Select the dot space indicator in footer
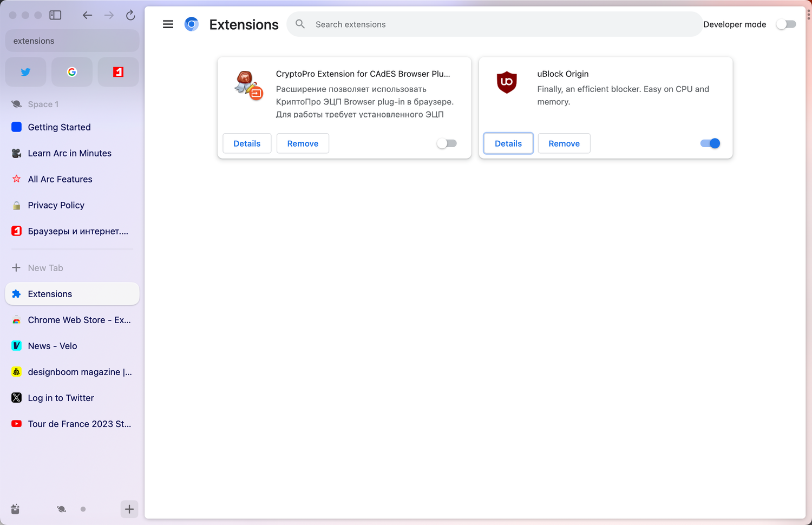812x525 pixels. (x=83, y=509)
